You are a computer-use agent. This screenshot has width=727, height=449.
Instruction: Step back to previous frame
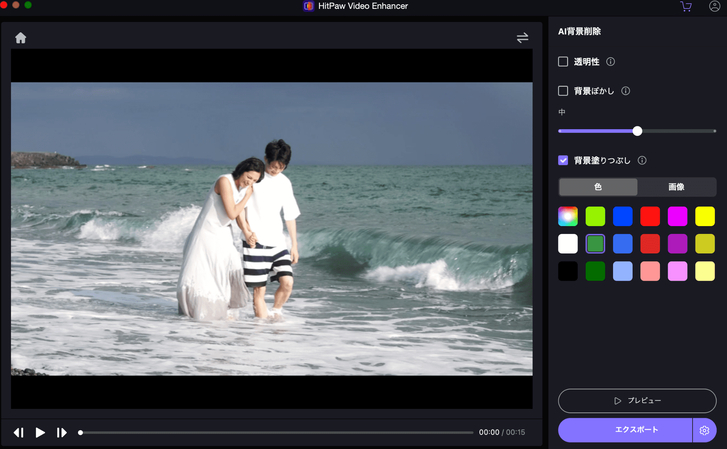coord(19,432)
